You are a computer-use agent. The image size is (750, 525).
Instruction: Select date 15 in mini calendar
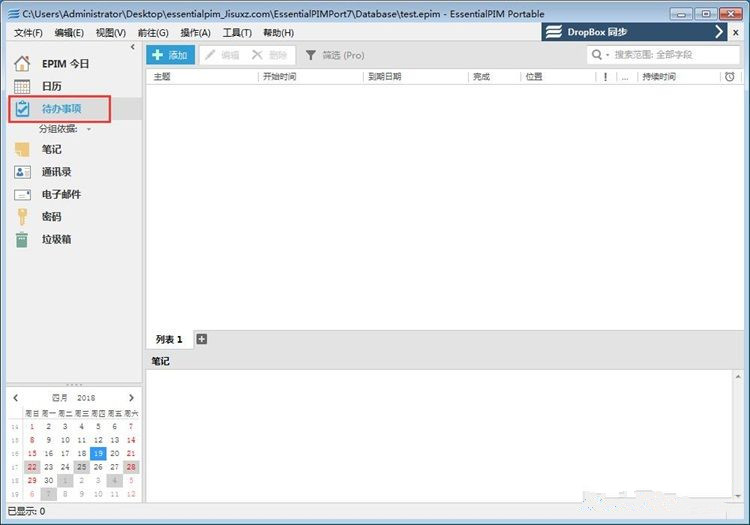[32, 453]
